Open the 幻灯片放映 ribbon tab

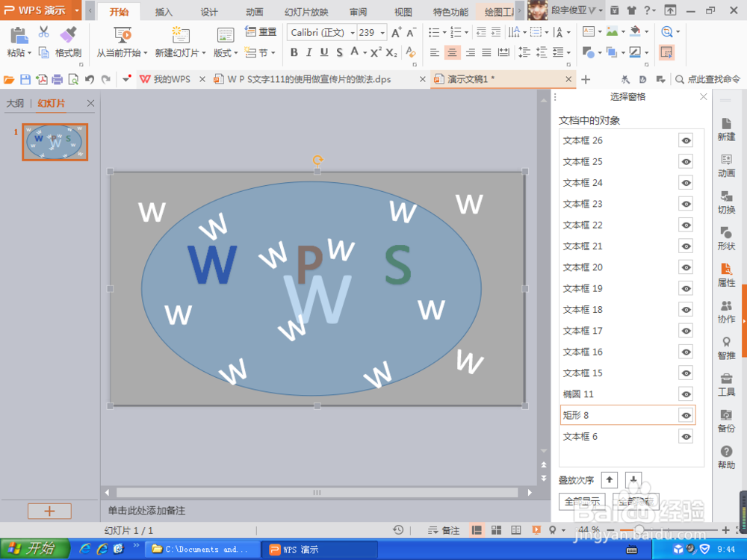click(306, 13)
